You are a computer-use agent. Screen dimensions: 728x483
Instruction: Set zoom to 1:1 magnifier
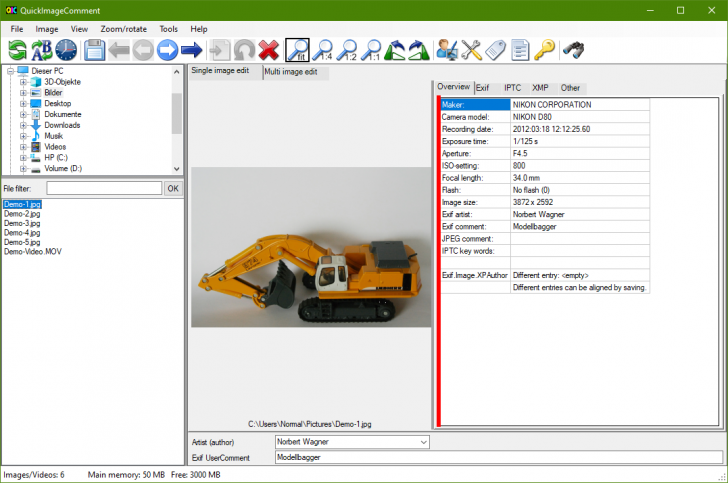(x=370, y=50)
